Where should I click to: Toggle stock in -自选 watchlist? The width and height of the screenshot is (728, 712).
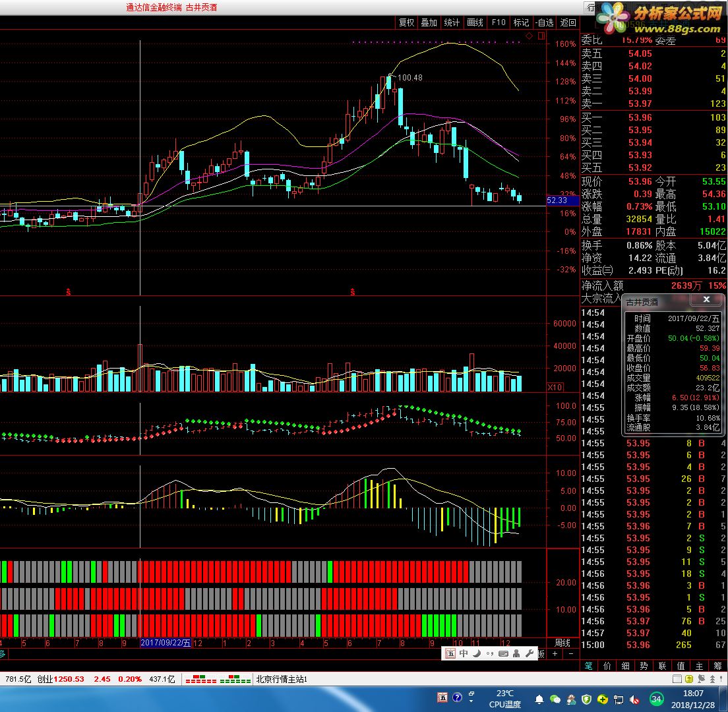(x=544, y=22)
